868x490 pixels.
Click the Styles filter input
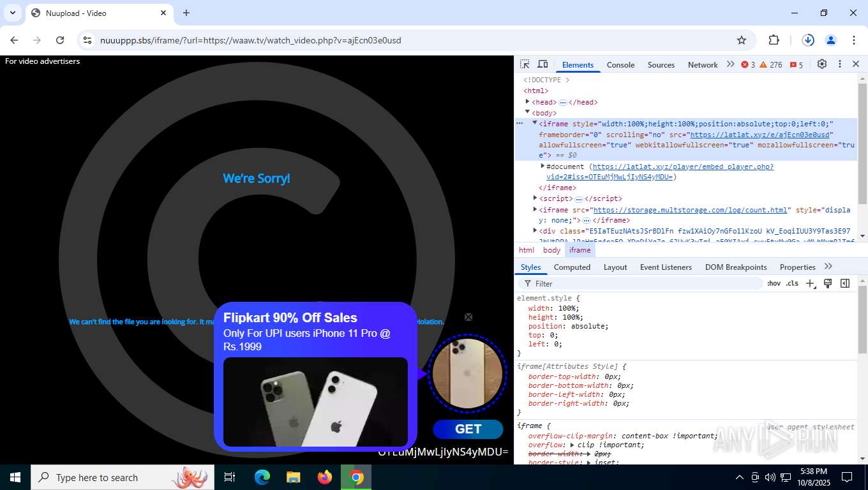click(x=641, y=283)
